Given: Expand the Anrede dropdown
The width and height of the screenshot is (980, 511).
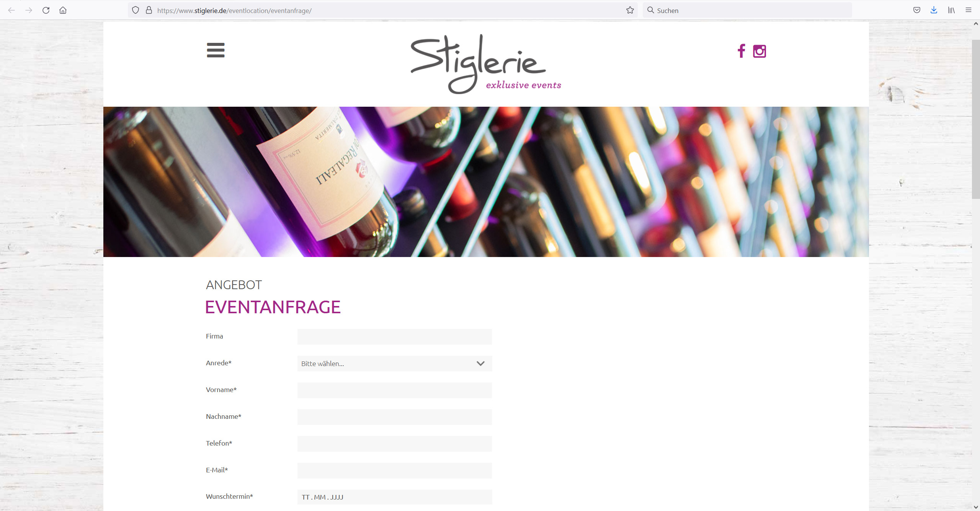Looking at the screenshot, I should [395, 363].
